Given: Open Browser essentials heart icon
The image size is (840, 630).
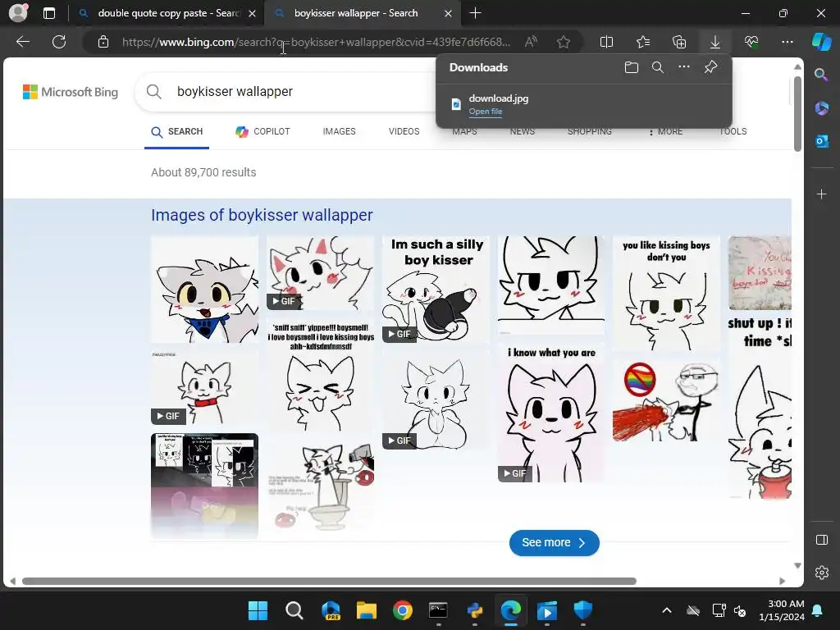Looking at the screenshot, I should pyautogui.click(x=751, y=42).
